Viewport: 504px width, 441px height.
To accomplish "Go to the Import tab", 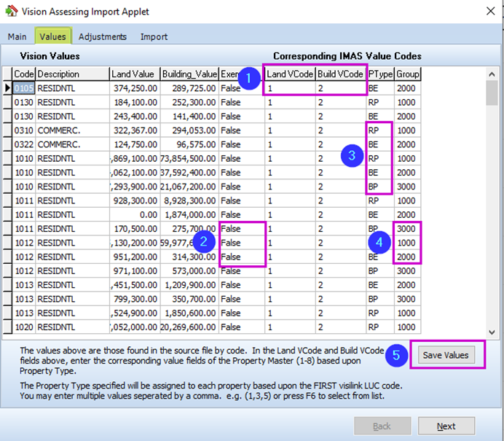I will pos(154,36).
